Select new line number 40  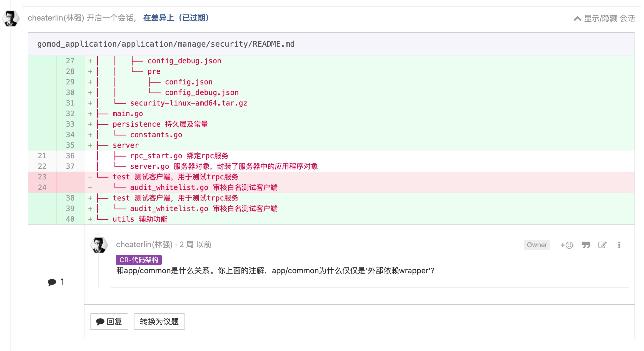pyautogui.click(x=70, y=219)
